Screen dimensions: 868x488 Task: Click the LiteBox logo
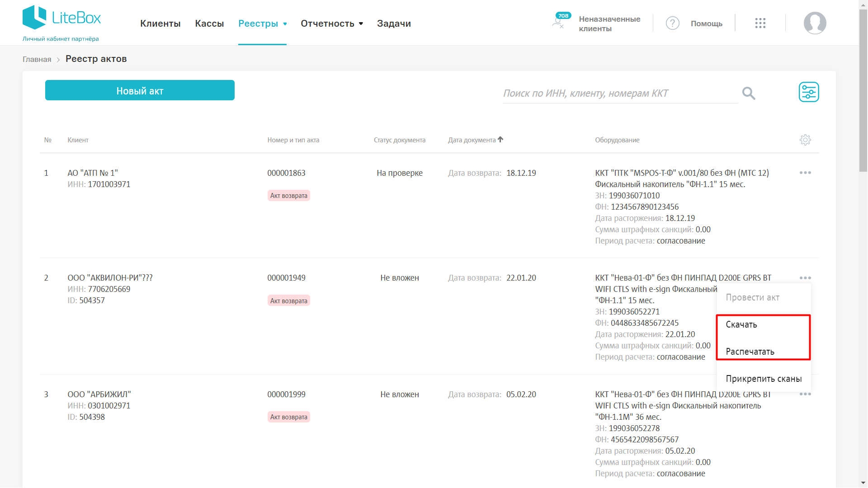61,23
